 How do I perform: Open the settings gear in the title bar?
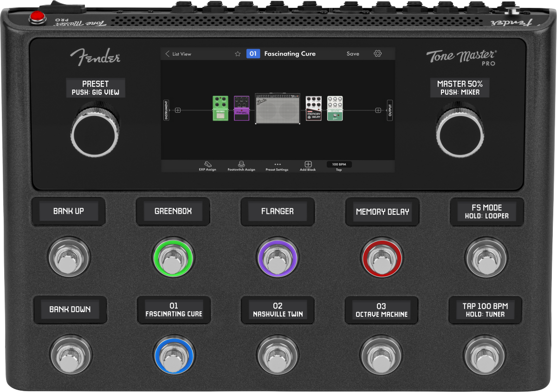(x=377, y=53)
